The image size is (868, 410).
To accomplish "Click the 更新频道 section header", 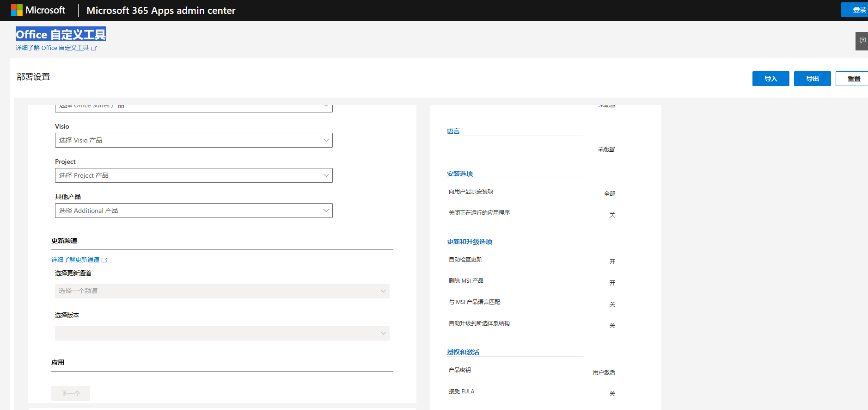I will tap(64, 241).
